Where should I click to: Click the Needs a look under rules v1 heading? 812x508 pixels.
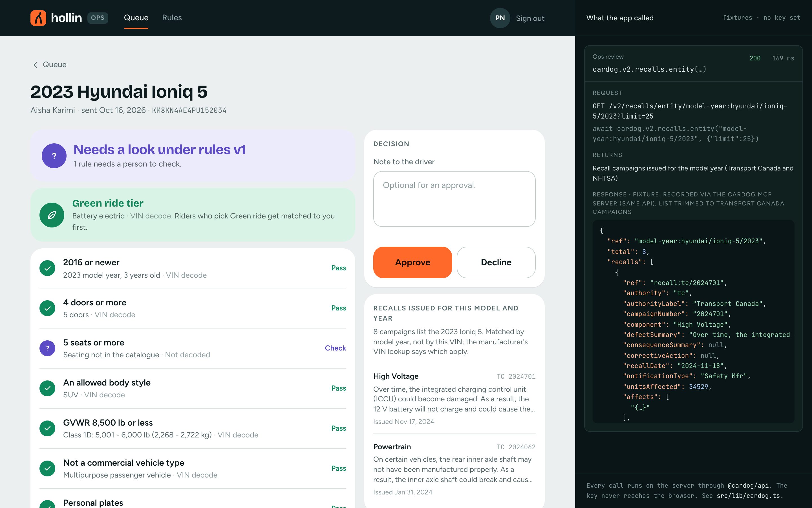click(159, 150)
